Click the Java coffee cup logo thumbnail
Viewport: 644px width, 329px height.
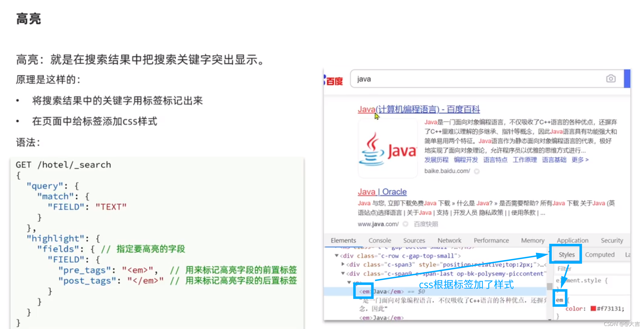388,149
